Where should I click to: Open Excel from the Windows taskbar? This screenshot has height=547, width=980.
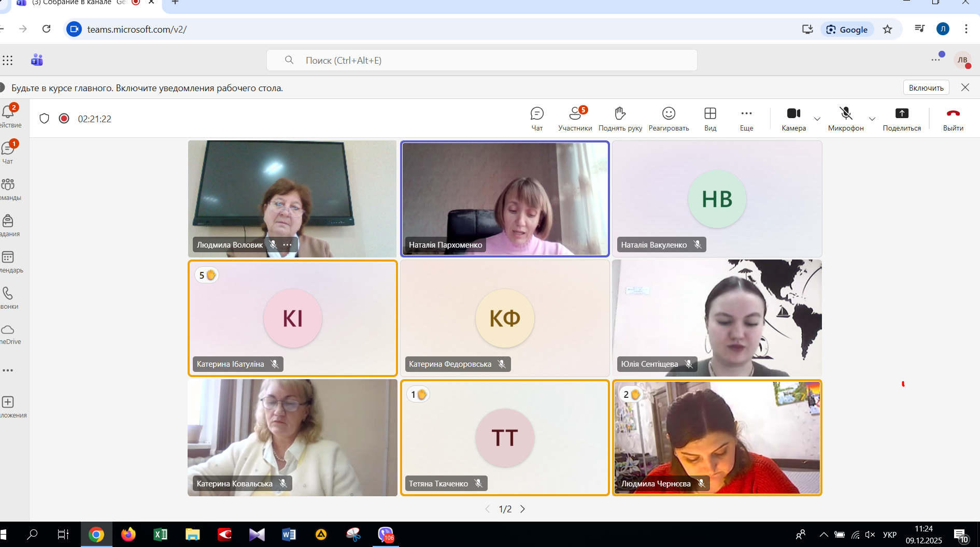(160, 535)
